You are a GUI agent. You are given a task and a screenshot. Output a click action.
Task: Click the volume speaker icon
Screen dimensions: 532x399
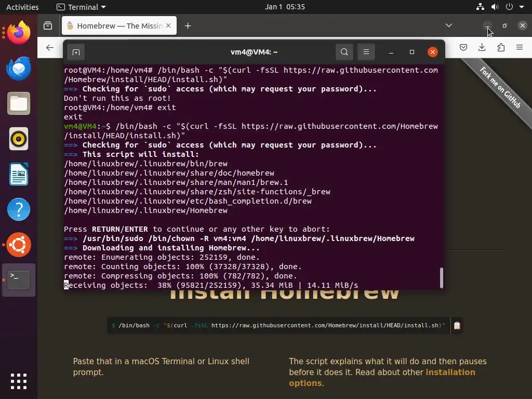pyautogui.click(x=495, y=7)
